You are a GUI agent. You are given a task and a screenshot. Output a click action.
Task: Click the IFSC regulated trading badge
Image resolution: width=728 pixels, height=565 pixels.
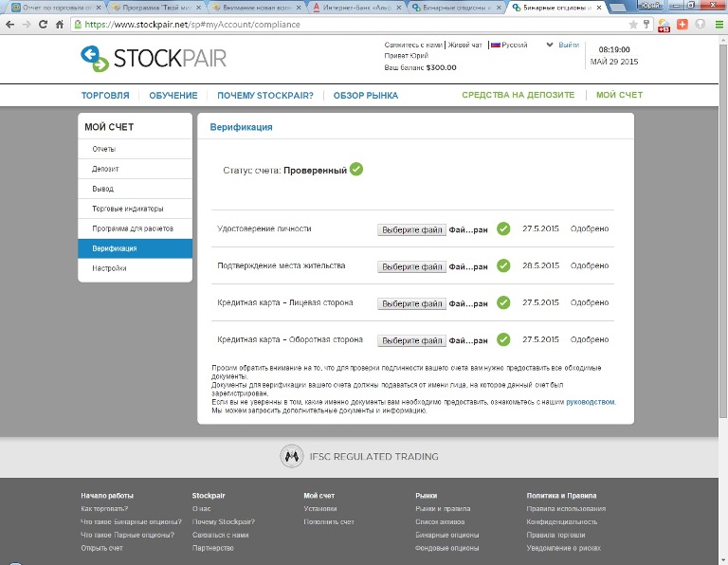coord(359,456)
